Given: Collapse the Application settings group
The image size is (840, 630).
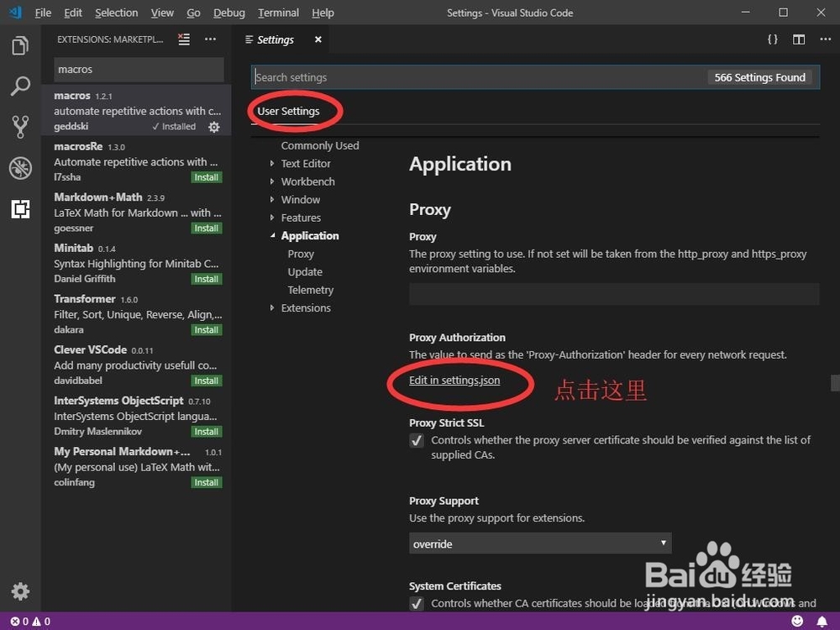Looking at the screenshot, I should [272, 236].
